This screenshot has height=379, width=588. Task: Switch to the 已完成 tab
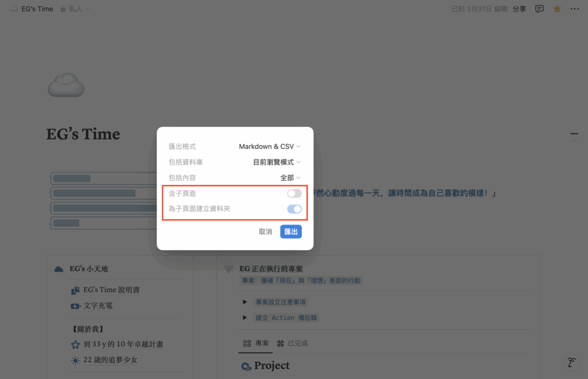292,343
